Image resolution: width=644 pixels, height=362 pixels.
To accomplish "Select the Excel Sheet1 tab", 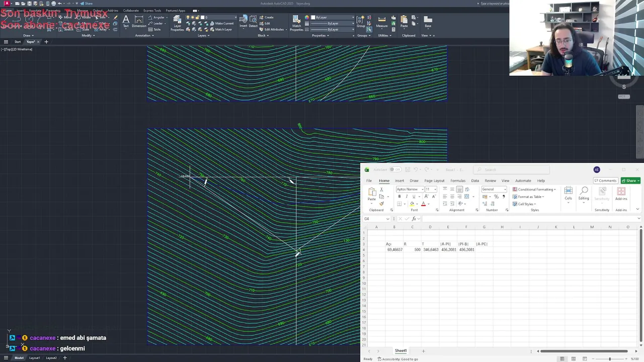I will click(x=400, y=351).
